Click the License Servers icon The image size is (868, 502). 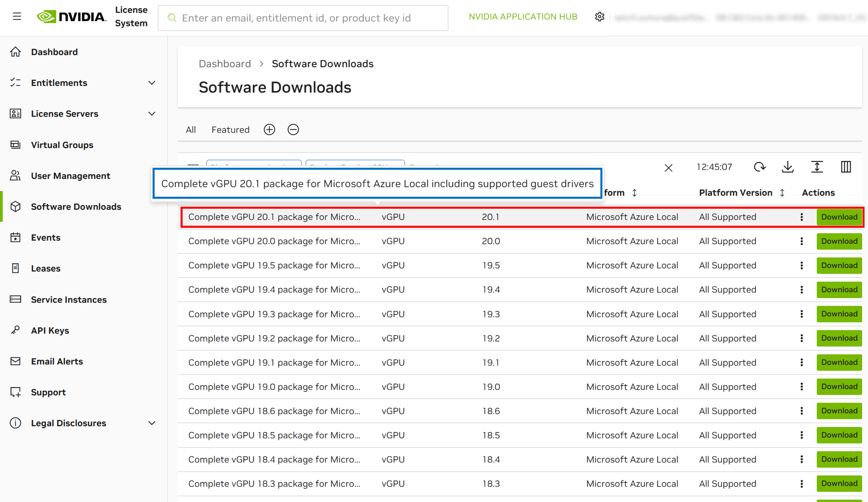tap(15, 114)
